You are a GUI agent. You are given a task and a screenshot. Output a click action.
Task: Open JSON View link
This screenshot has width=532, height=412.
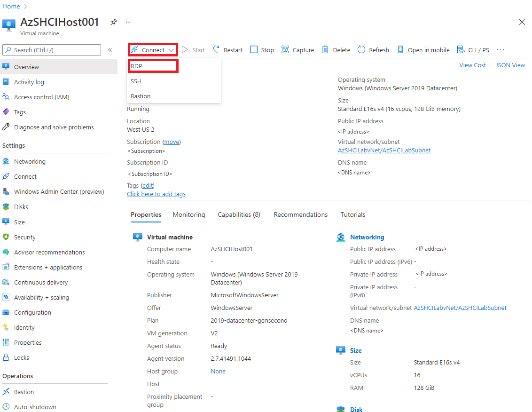510,65
